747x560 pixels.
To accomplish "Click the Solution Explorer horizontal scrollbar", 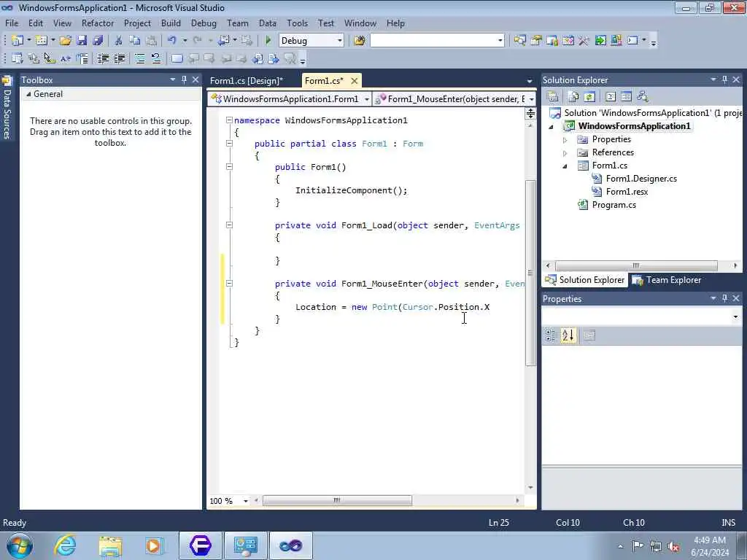I will (x=636, y=265).
